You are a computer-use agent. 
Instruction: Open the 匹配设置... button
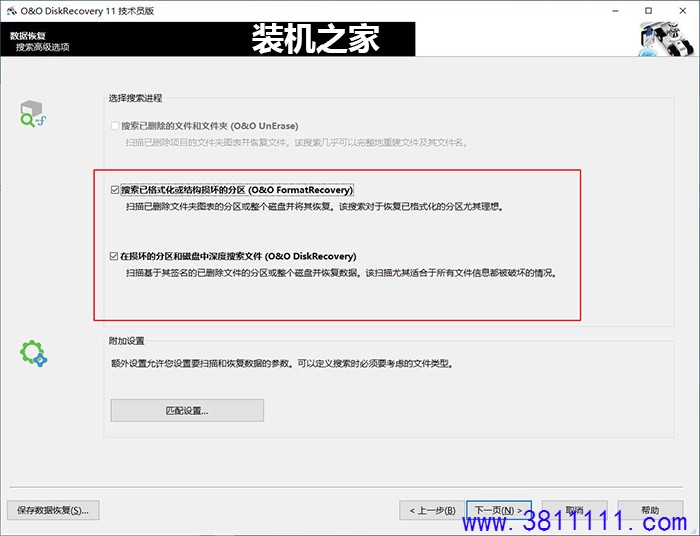tap(187, 411)
